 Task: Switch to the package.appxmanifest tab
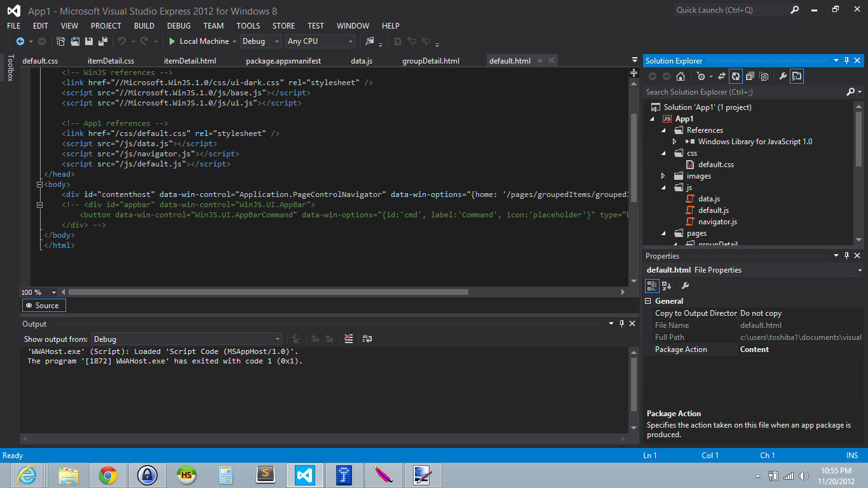283,61
